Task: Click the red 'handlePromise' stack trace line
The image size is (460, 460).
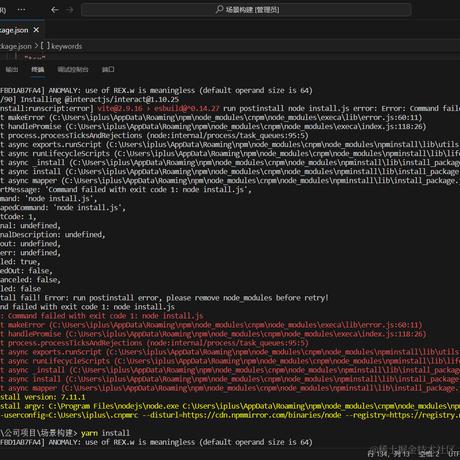Action: click(x=213, y=334)
